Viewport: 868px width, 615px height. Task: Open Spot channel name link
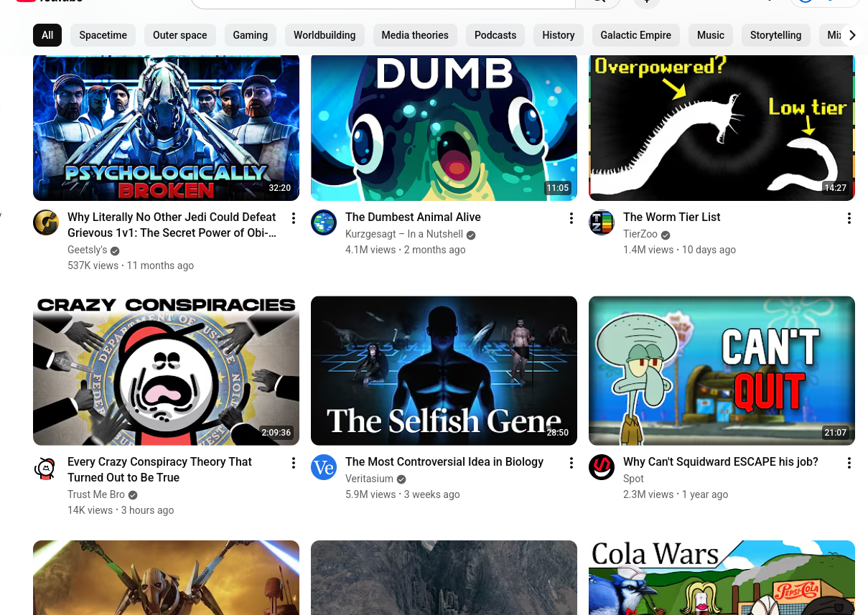pos(633,479)
